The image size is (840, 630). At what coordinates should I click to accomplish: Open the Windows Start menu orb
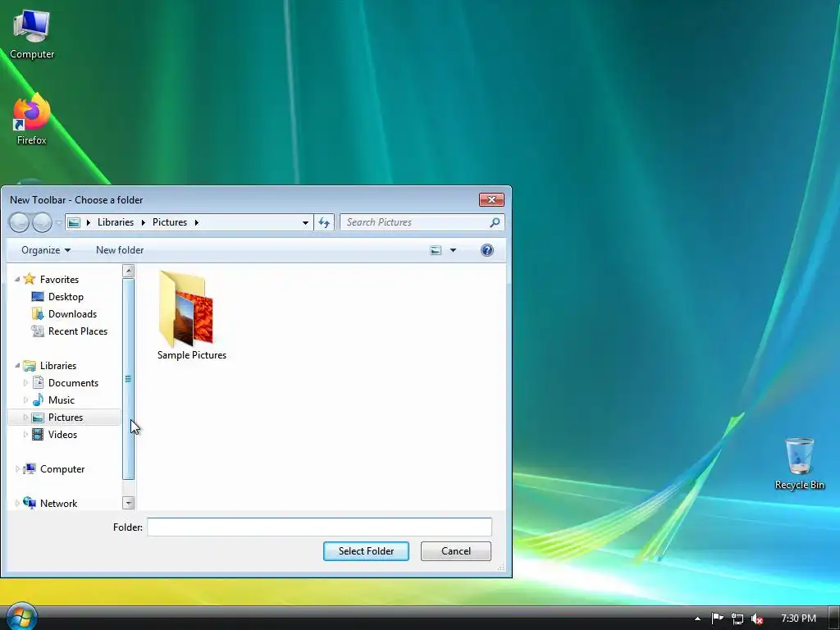(x=22, y=617)
